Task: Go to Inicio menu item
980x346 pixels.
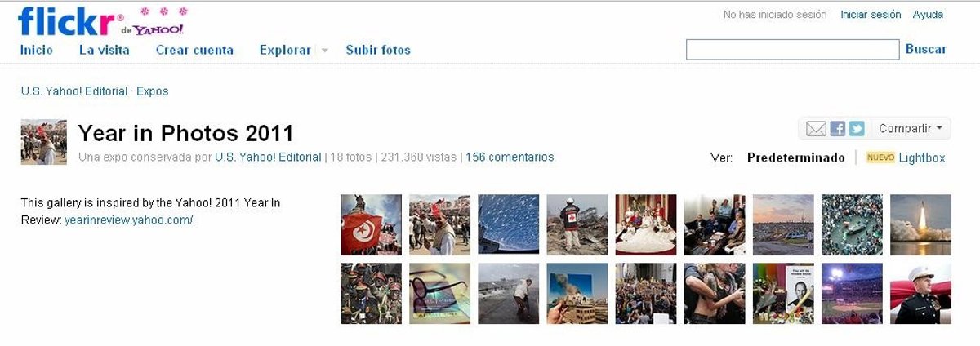Action: [x=37, y=50]
